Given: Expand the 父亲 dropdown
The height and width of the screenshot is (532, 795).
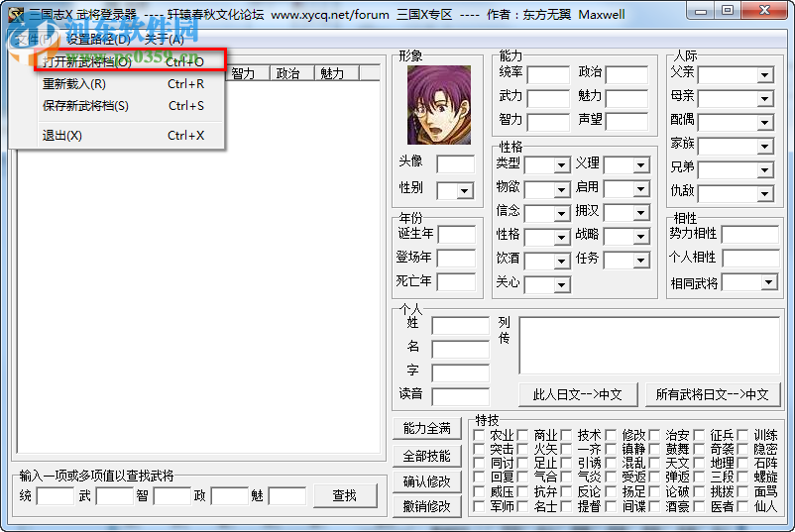Looking at the screenshot, I should (x=764, y=75).
